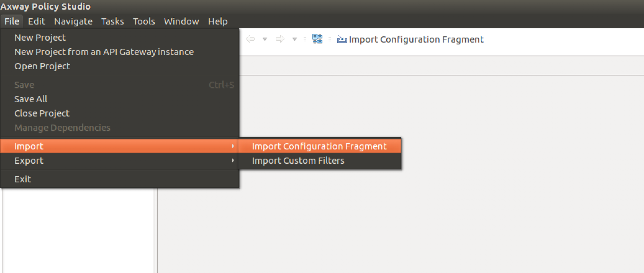Open the Window menu
This screenshot has width=644, height=273.
[181, 21]
